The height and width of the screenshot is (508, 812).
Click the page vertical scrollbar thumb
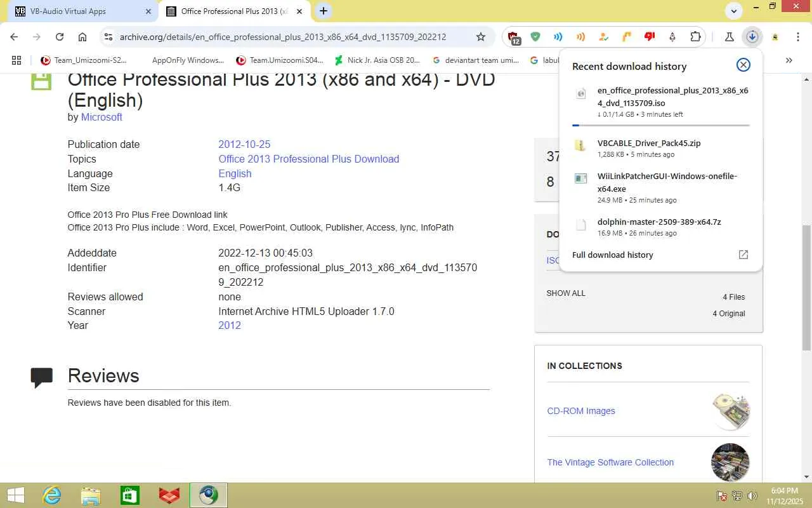pos(806,287)
